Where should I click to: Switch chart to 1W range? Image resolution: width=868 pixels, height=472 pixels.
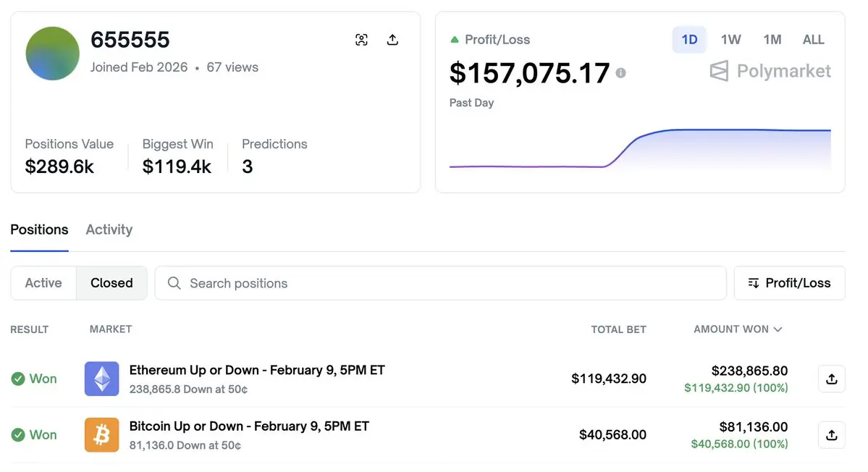[x=730, y=40]
